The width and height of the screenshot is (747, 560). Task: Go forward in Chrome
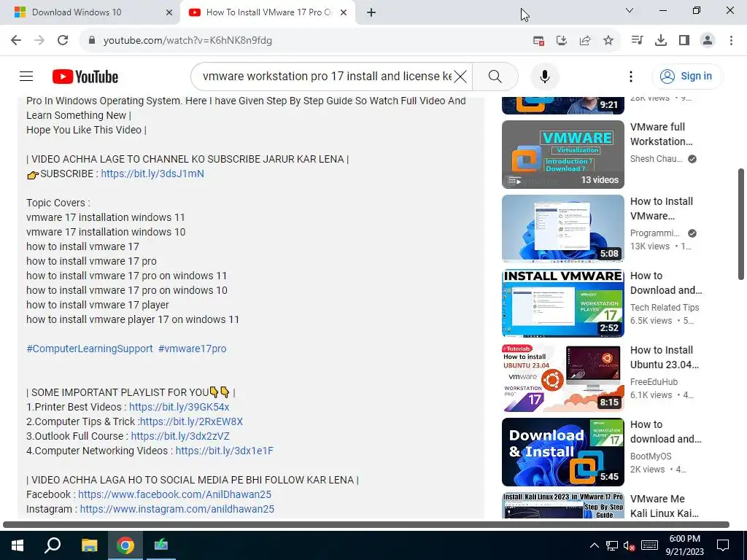coord(39,40)
